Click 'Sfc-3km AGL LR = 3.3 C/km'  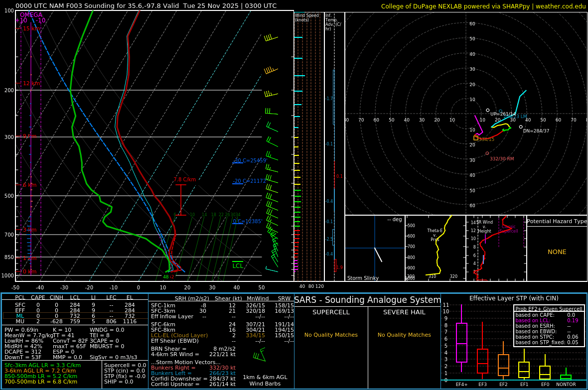click(x=42, y=365)
